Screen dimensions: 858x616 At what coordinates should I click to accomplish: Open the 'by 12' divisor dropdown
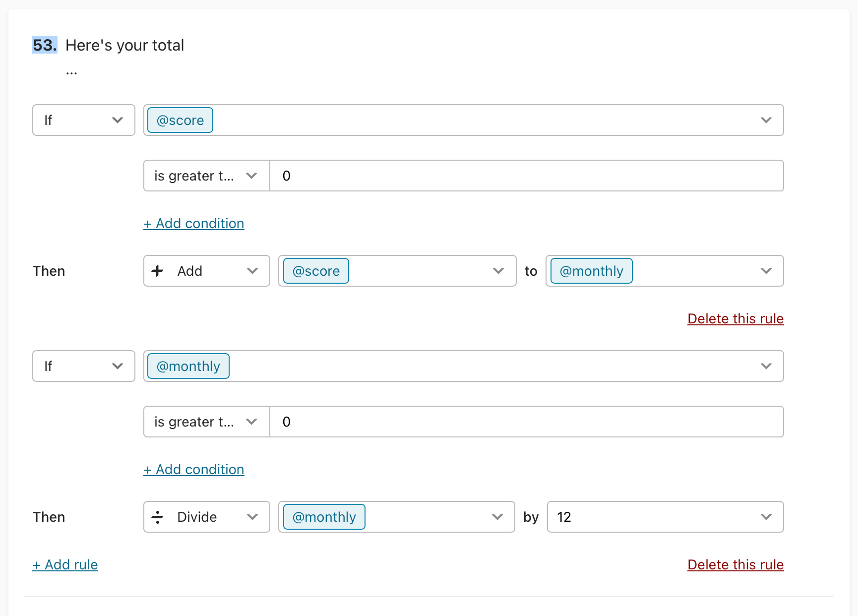666,517
